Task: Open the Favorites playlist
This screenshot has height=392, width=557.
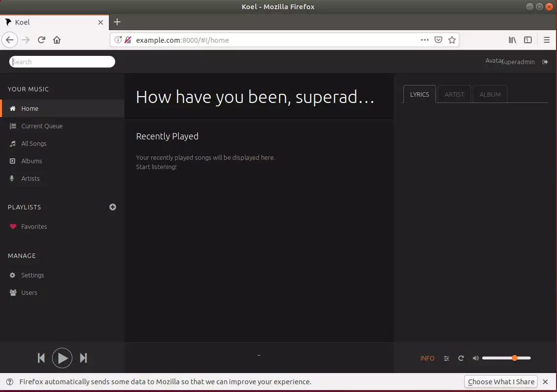Action: [x=63, y=226]
